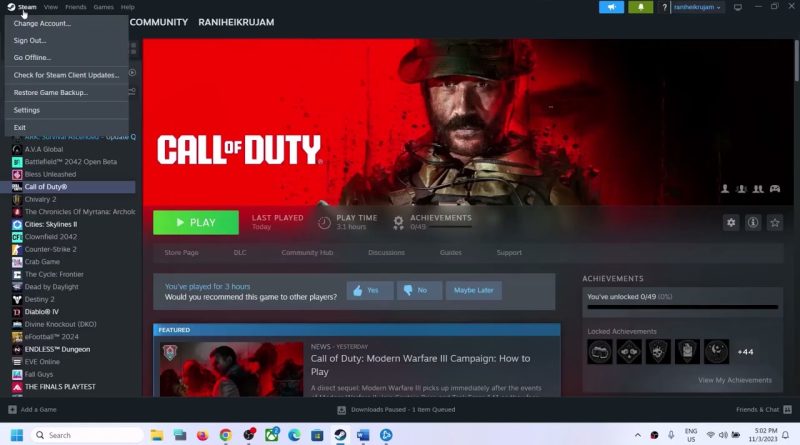
Task: Click the single-player person icon on banner
Action: 725,189
